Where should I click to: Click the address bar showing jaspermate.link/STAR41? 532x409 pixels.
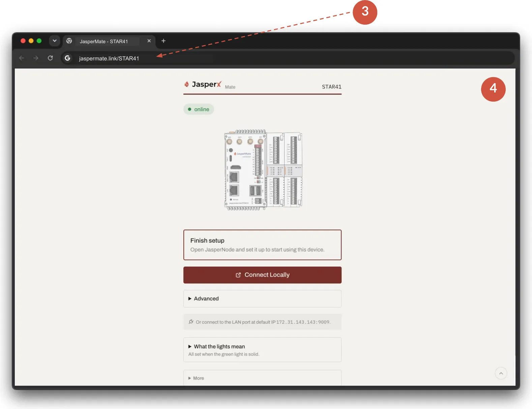pyautogui.click(x=288, y=58)
